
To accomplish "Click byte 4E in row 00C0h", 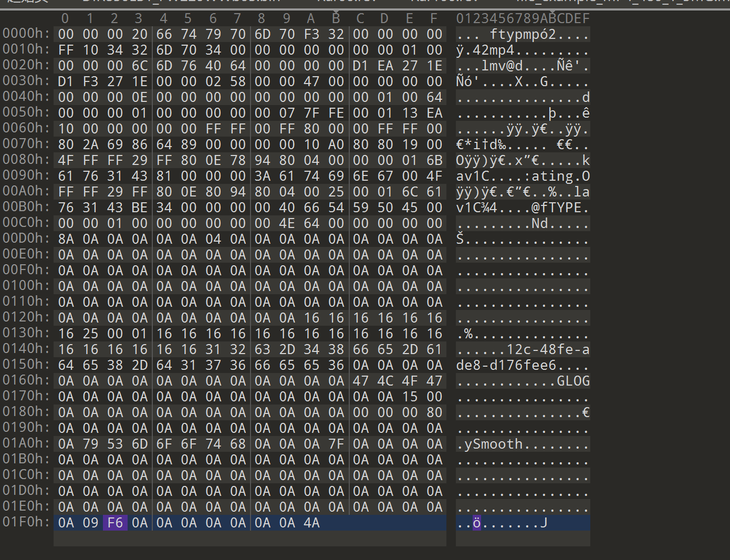I will [287, 223].
